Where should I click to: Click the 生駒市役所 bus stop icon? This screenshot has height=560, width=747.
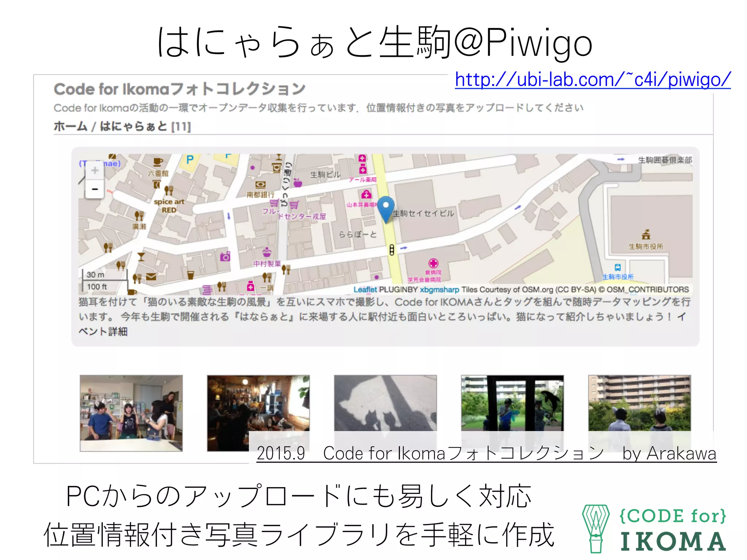pyautogui.click(x=618, y=268)
